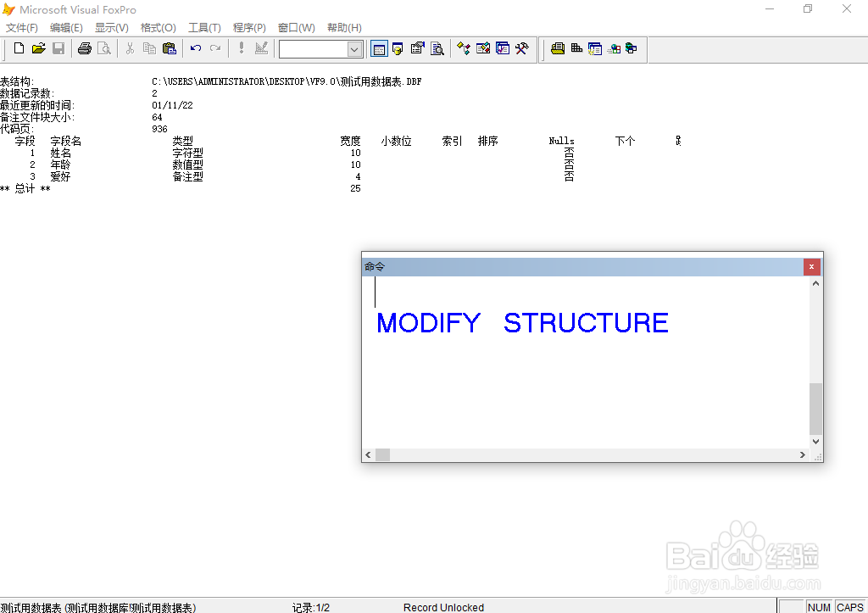Image resolution: width=868 pixels, height=613 pixels.
Task: Click the Open folder icon
Action: point(39,48)
